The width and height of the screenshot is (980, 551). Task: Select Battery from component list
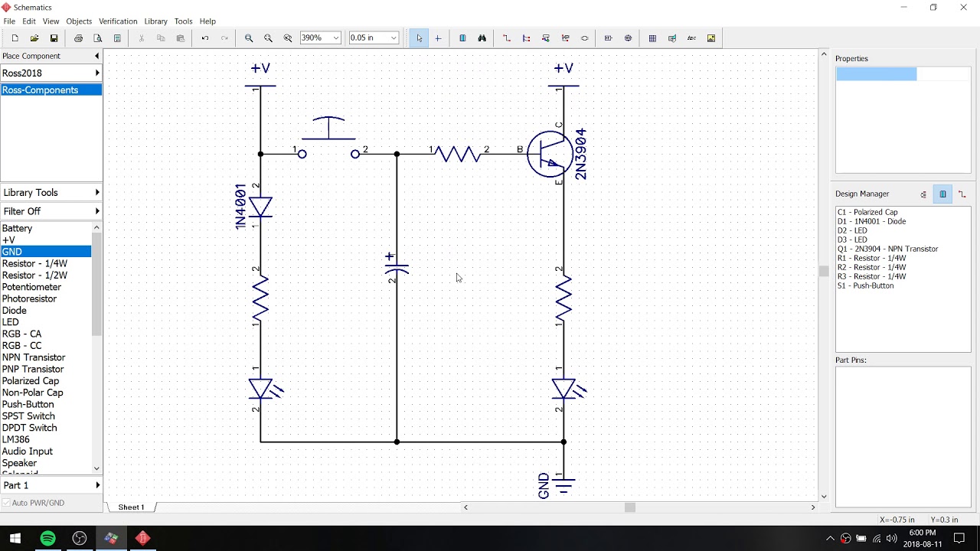click(17, 228)
